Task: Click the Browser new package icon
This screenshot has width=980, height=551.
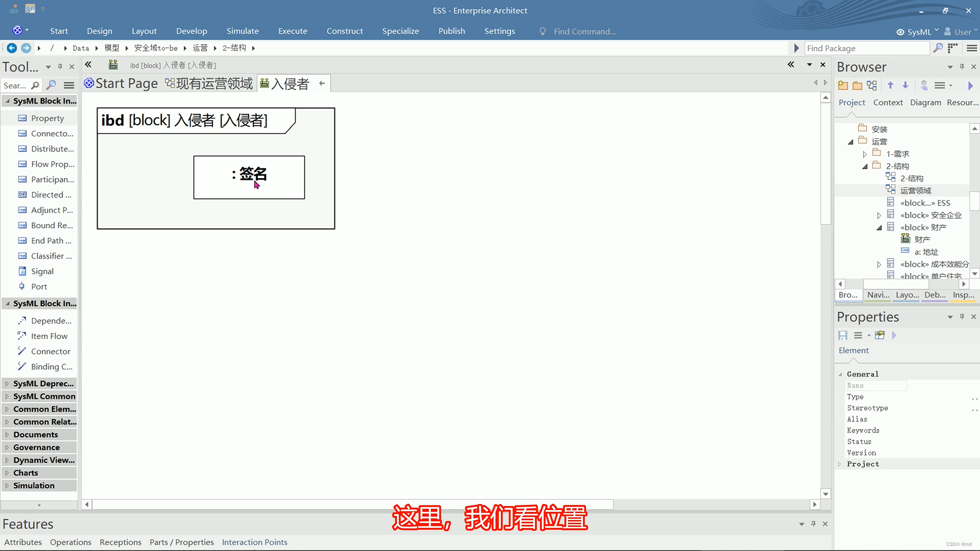Action: click(843, 86)
